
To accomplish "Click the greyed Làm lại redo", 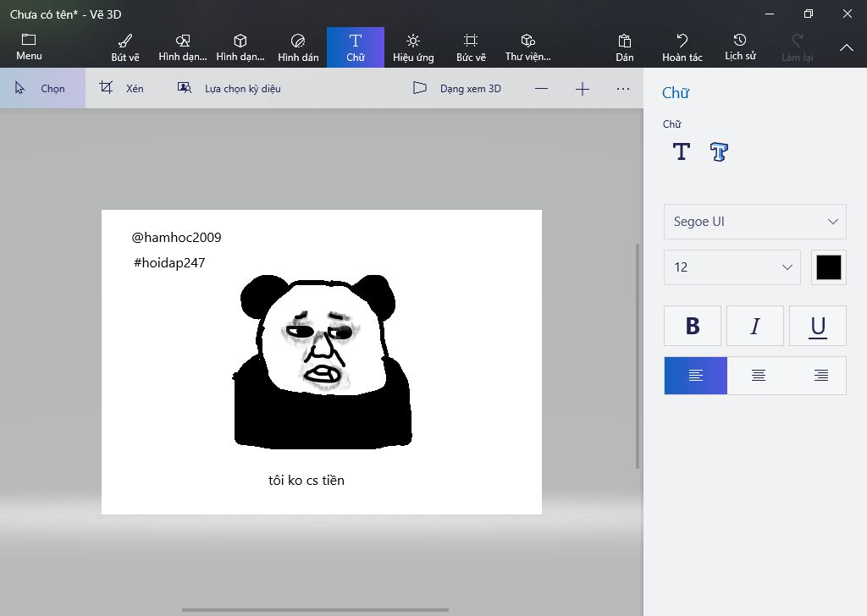I will pyautogui.click(x=798, y=47).
